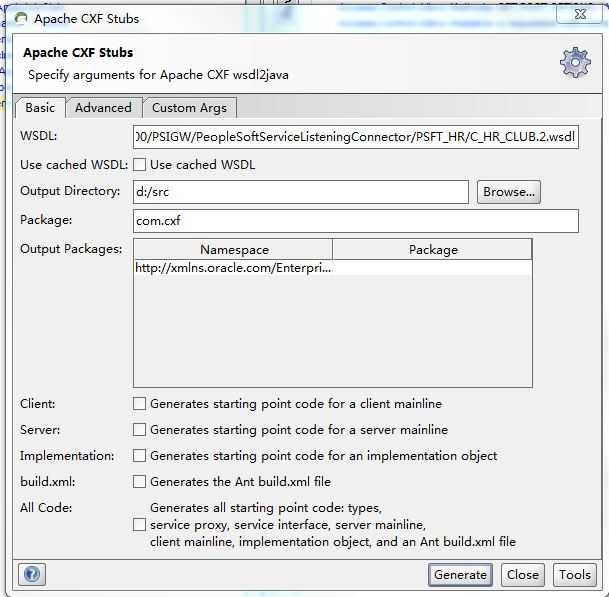Click the empty Package cell of the oracle namespace row

[x=432, y=268]
